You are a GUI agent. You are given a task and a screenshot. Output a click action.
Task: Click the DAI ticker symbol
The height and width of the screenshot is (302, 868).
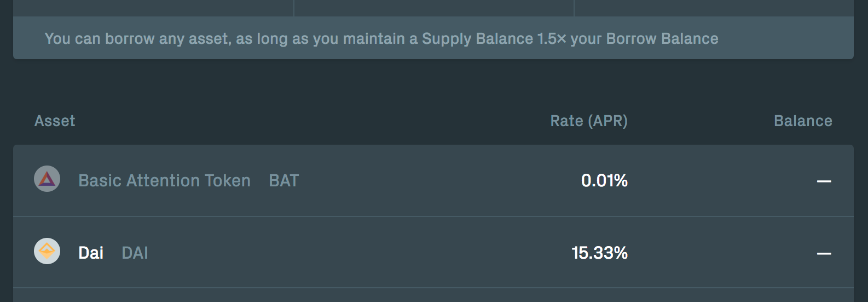(x=135, y=253)
